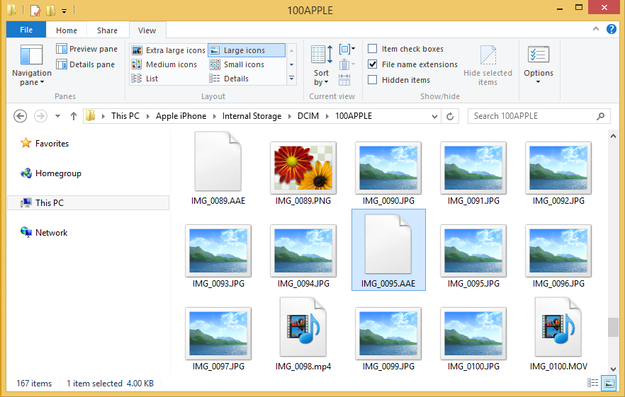Click the New folder quick access icon

coord(51,10)
